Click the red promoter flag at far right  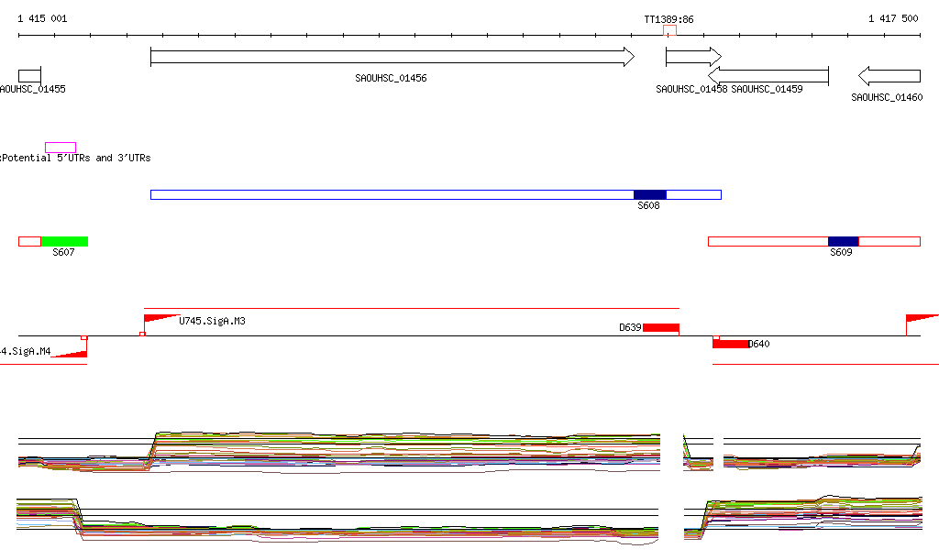click(x=920, y=318)
